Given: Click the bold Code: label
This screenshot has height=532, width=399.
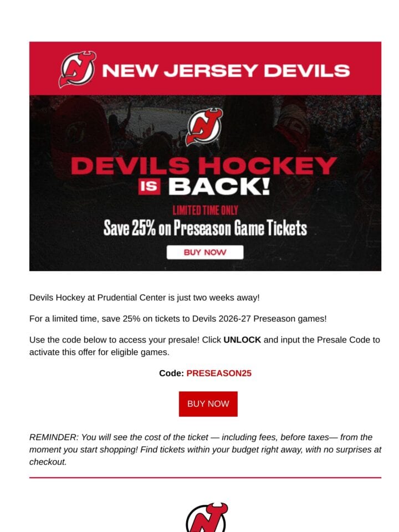Looking at the screenshot, I should 171,373.
